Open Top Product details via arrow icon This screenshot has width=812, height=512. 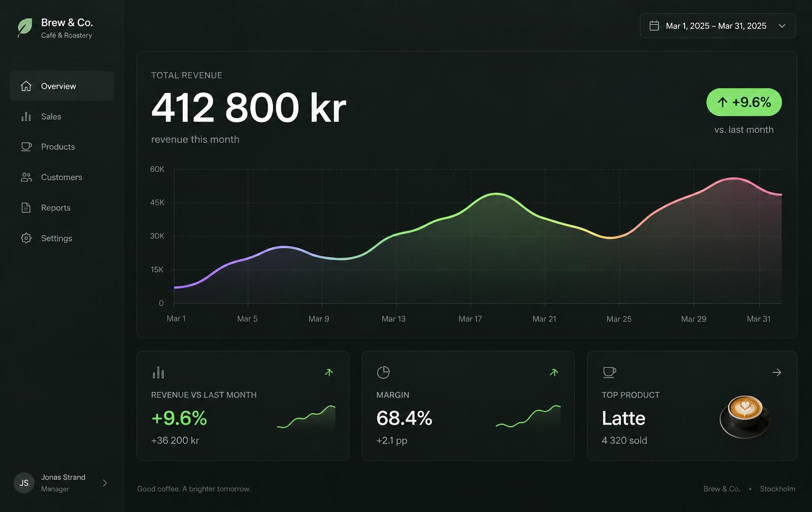pos(776,372)
